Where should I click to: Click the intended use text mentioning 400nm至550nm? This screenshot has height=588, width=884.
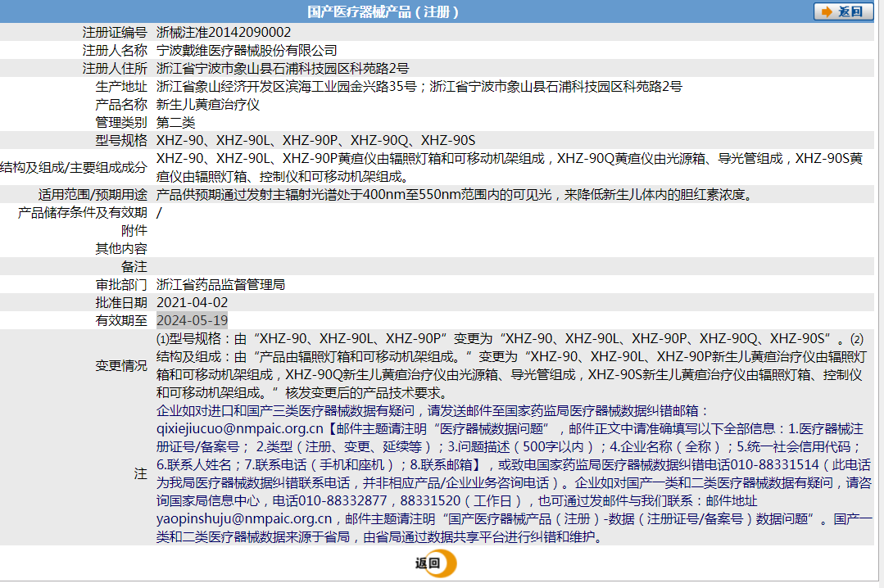(456, 194)
